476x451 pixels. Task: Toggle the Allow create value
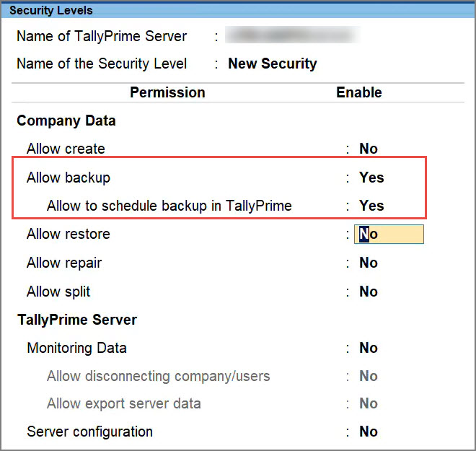(x=369, y=149)
